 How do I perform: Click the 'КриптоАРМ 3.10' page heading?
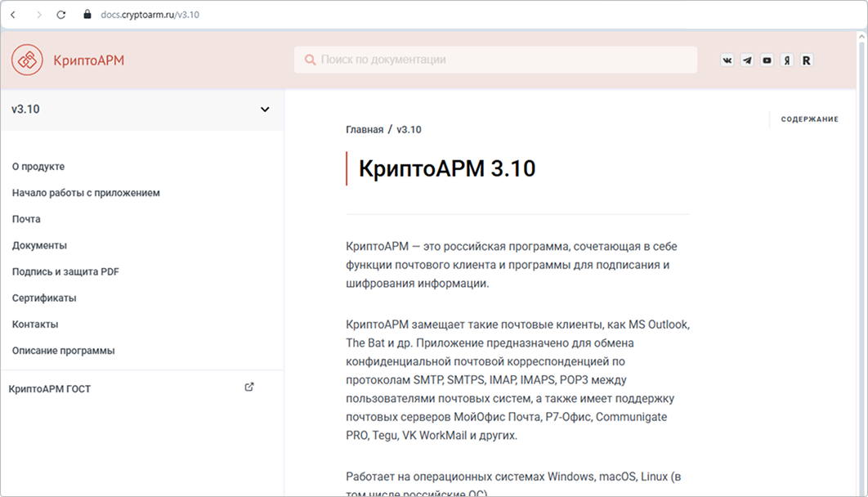tap(447, 169)
